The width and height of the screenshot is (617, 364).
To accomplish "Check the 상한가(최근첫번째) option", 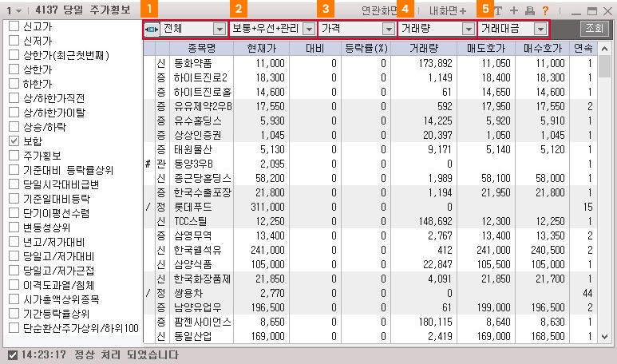I will 14,55.
